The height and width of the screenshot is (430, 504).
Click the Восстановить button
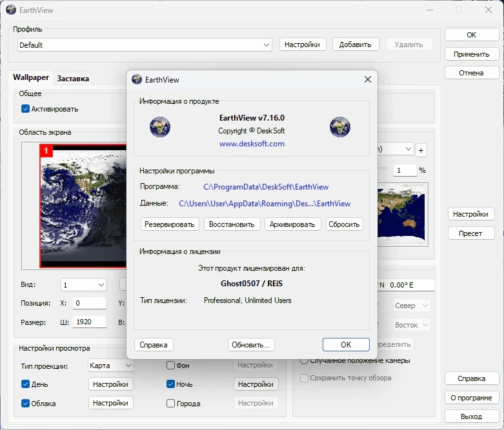click(232, 224)
